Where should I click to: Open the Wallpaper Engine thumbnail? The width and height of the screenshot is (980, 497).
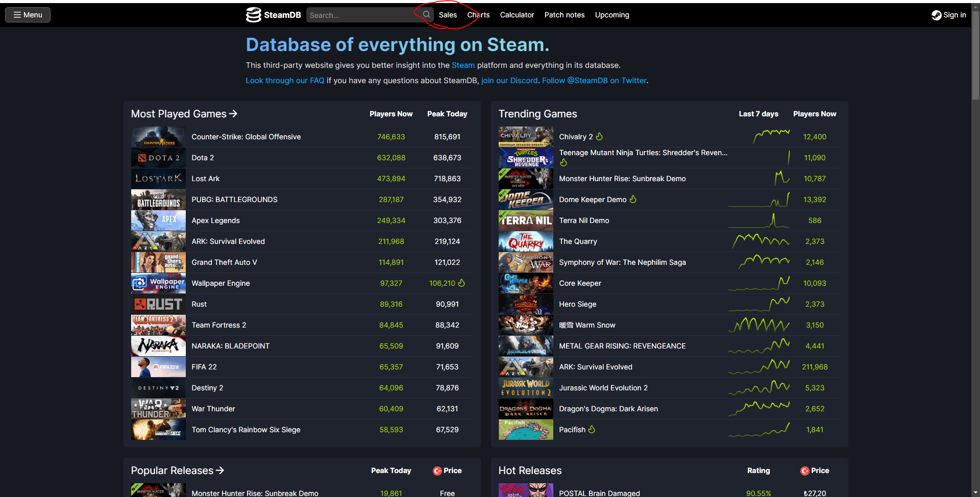click(158, 283)
